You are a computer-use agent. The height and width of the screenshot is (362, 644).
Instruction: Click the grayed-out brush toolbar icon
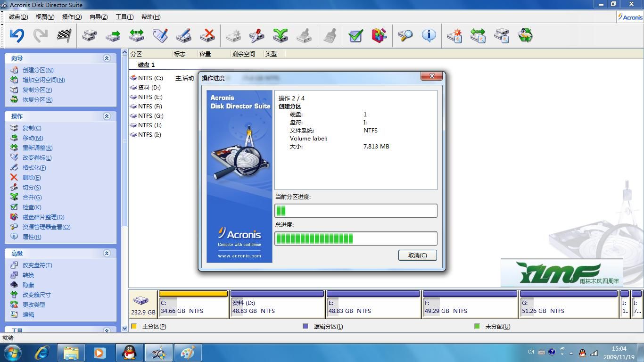[330, 35]
